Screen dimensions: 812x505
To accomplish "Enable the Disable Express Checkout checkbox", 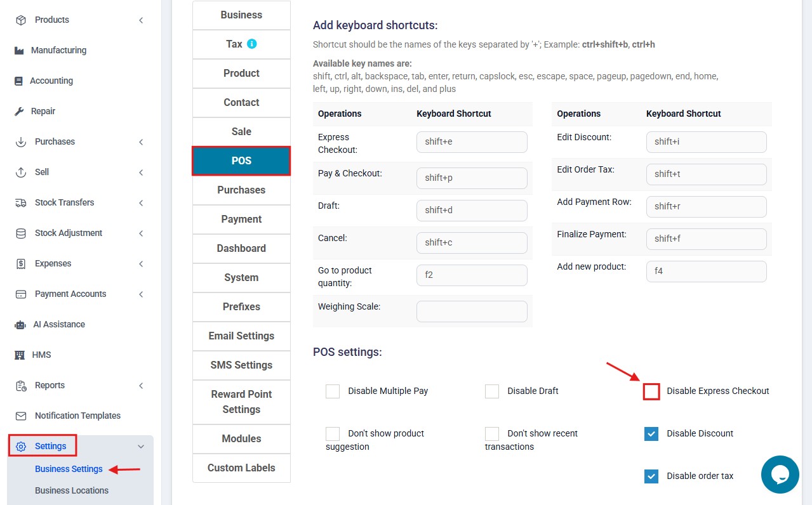I will 651,391.
